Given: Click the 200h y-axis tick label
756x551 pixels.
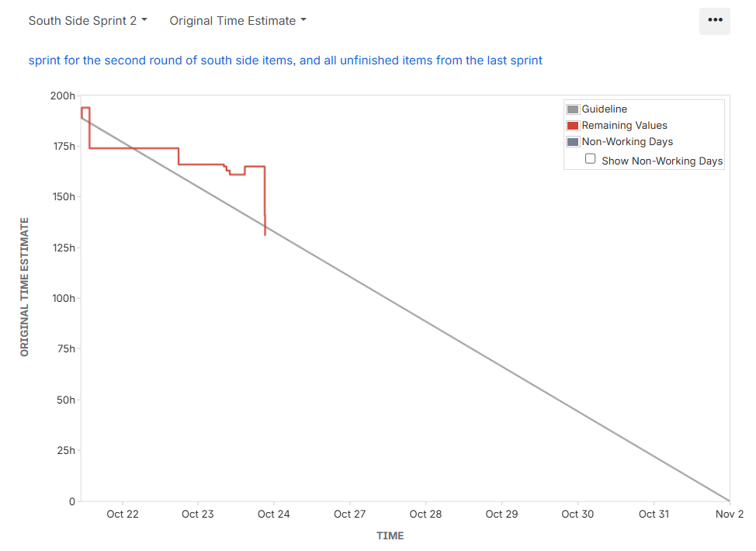Looking at the screenshot, I should (62, 95).
